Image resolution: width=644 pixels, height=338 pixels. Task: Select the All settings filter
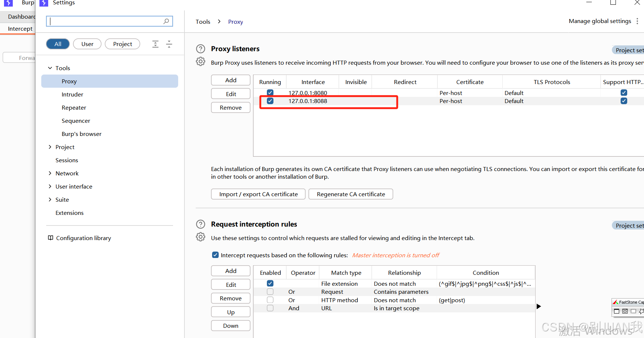coord(58,44)
